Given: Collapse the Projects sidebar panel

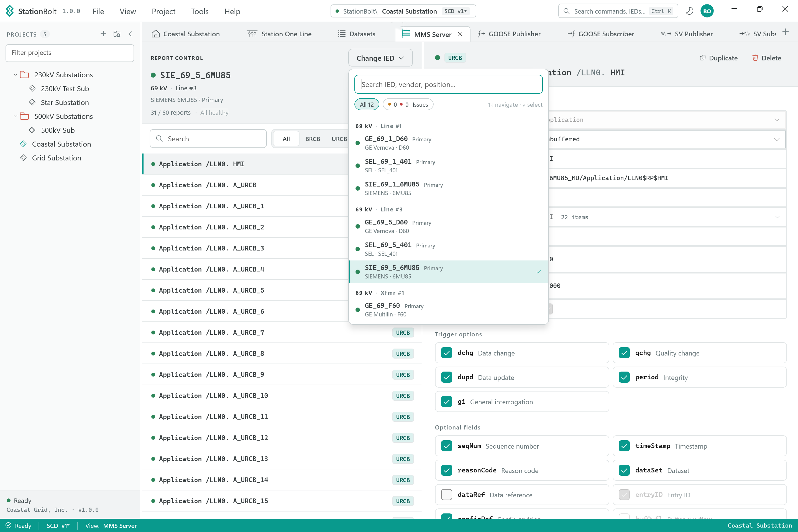Looking at the screenshot, I should pos(130,34).
